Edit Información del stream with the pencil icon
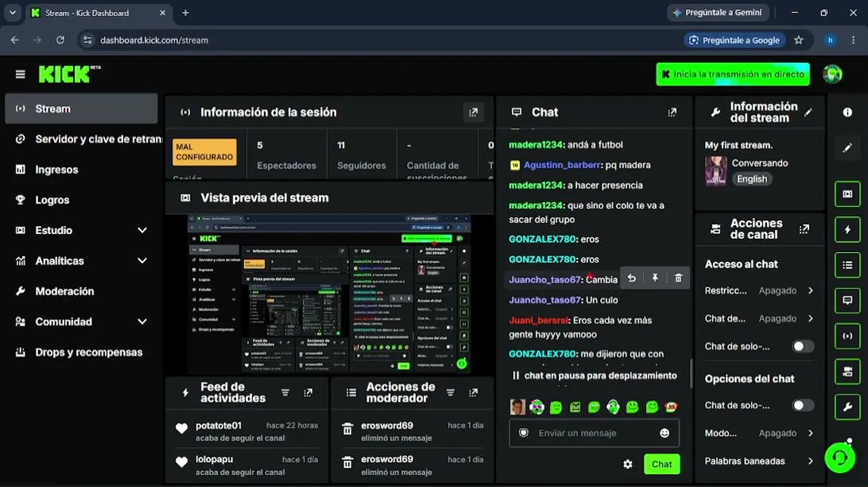The image size is (868, 487). (x=809, y=112)
